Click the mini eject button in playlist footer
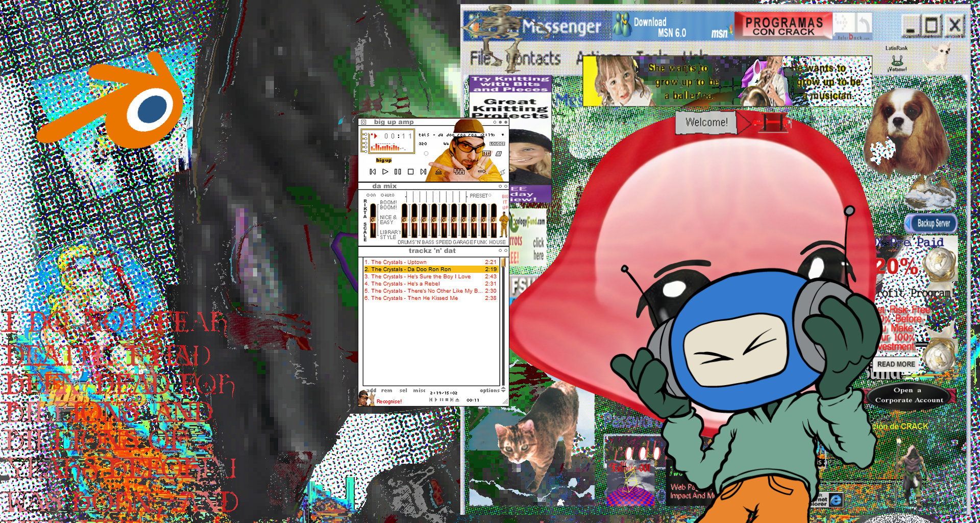The width and height of the screenshot is (980, 523). [x=457, y=400]
